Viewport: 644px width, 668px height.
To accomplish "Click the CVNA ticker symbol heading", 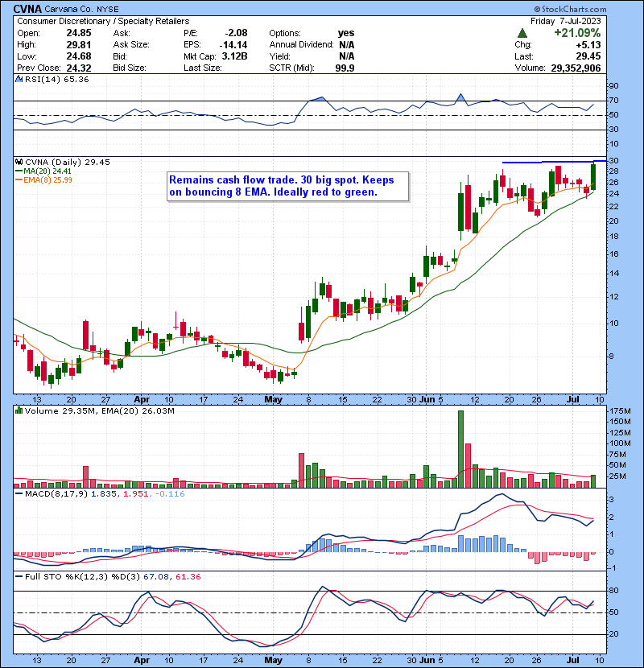I will tap(27, 9).
